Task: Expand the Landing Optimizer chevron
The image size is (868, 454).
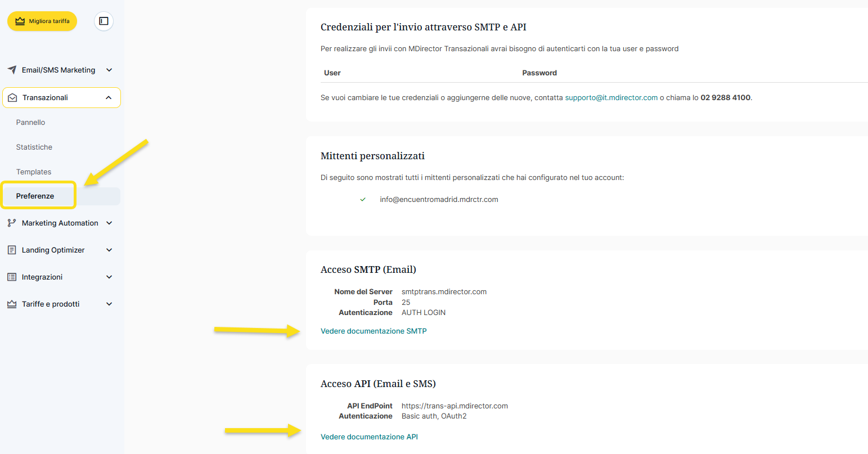Action: click(x=109, y=250)
